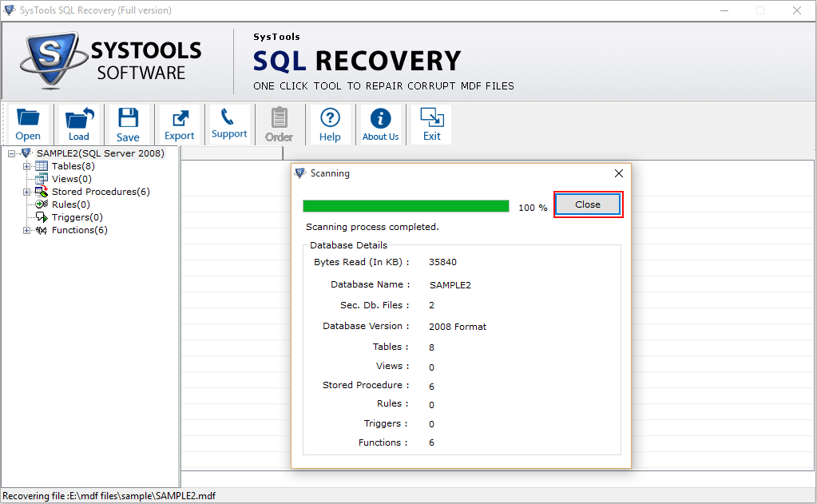The height and width of the screenshot is (504, 817).
Task: Click the SysTools Software logo
Action: (x=110, y=61)
